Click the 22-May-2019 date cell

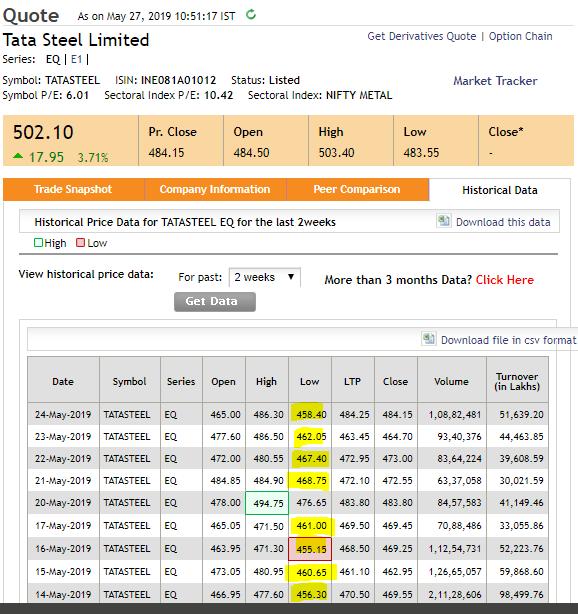click(x=63, y=459)
